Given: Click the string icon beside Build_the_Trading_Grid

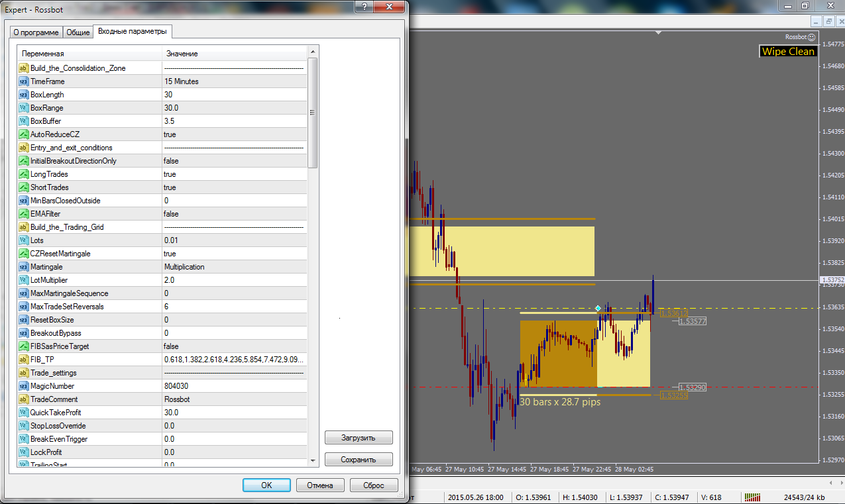Looking at the screenshot, I should [24, 227].
